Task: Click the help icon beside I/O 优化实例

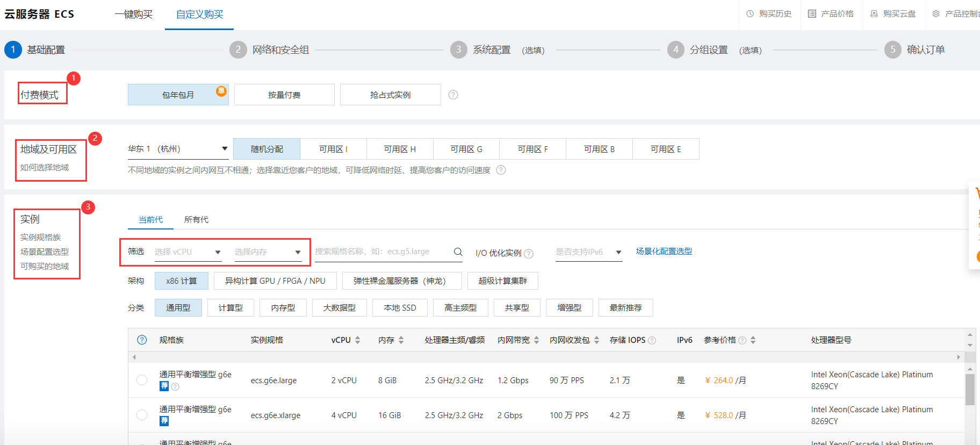Action: coord(529,254)
